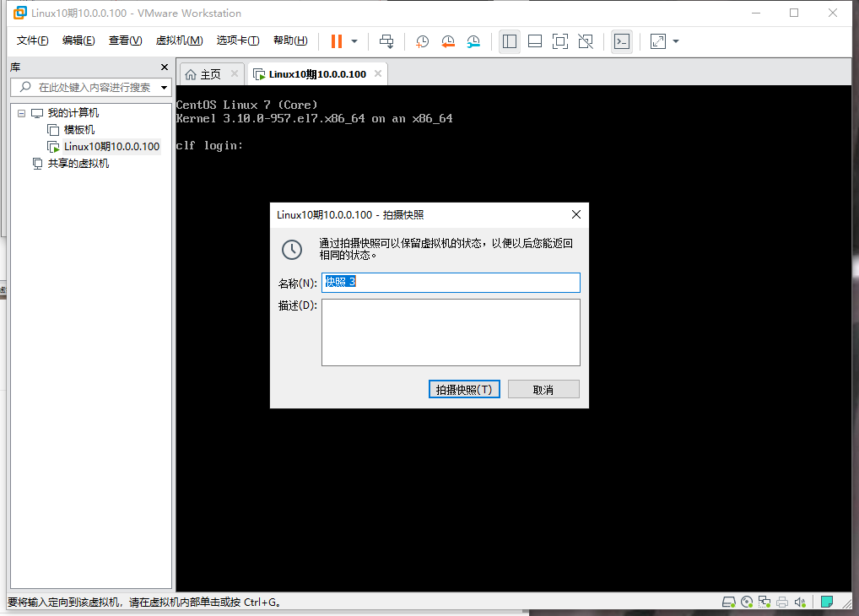Image resolution: width=859 pixels, height=616 pixels.
Task: Click the 'clf login:' prompt in the VM console
Action: pos(209,146)
